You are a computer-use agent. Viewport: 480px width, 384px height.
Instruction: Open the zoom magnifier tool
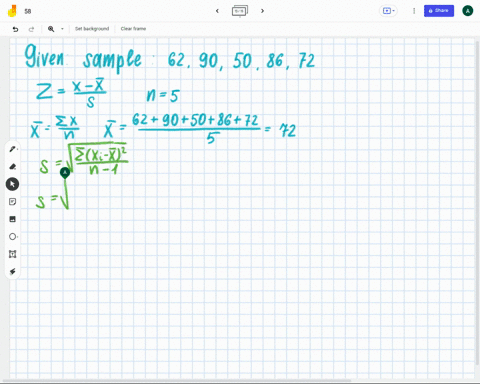pyautogui.click(x=51, y=29)
